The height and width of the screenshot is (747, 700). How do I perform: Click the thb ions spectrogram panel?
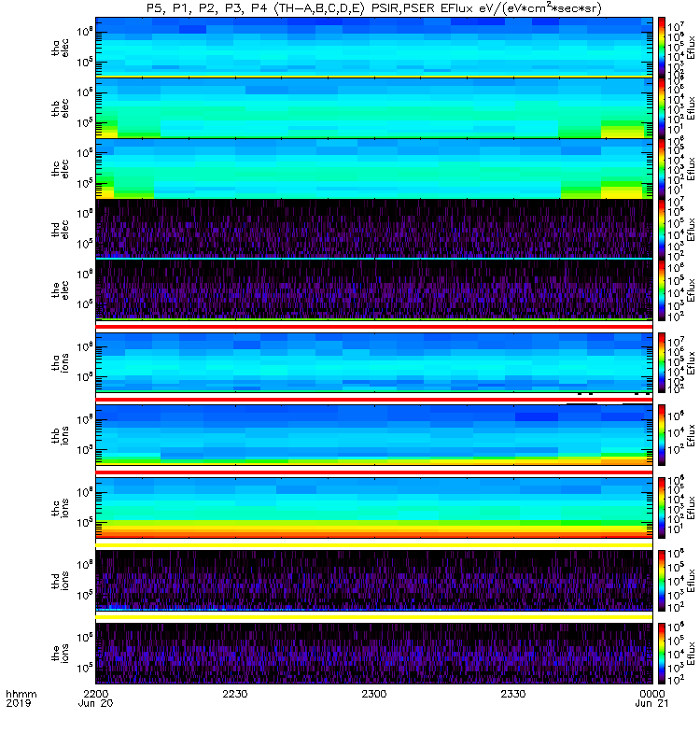[x=374, y=435]
